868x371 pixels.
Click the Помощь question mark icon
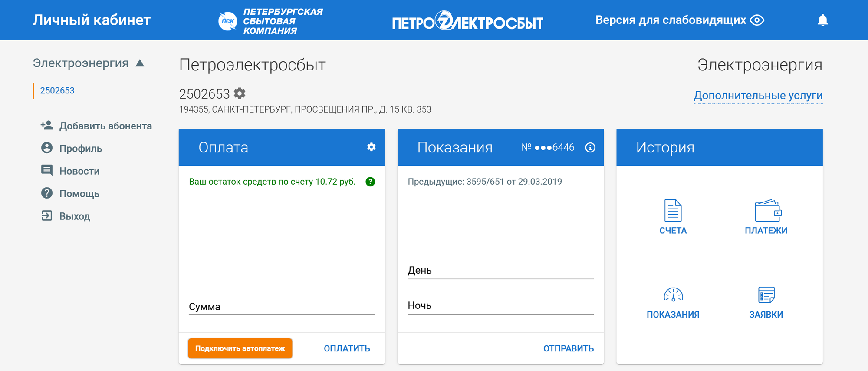(47, 193)
